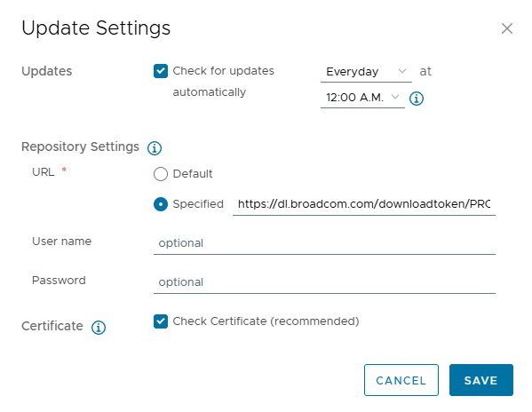Show the Certificate info tooltip icon
The height and width of the screenshot is (412, 532).
click(99, 328)
